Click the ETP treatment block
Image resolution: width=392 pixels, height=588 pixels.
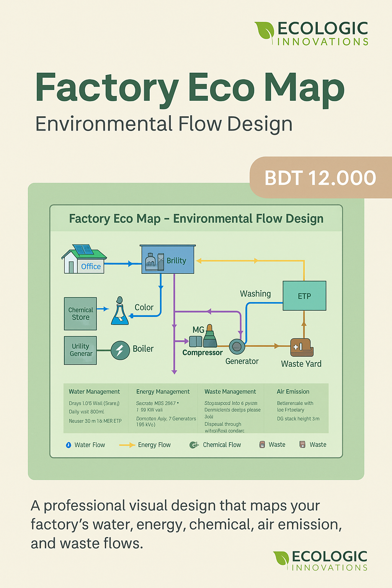304,295
